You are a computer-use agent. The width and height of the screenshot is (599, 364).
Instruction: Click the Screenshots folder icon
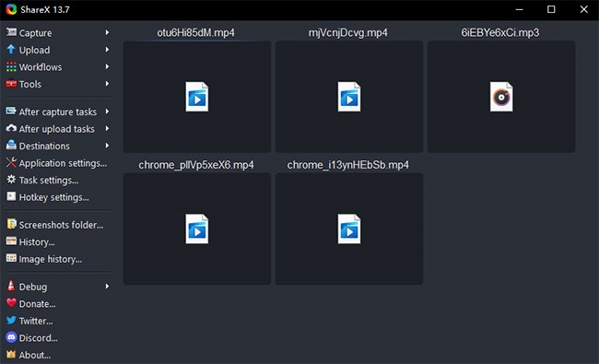click(x=11, y=224)
